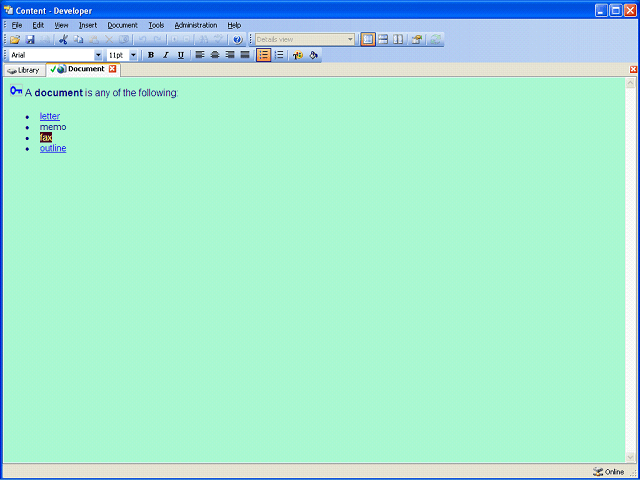Click the green refresh icon
This screenshot has width=640, height=480.
point(435,40)
